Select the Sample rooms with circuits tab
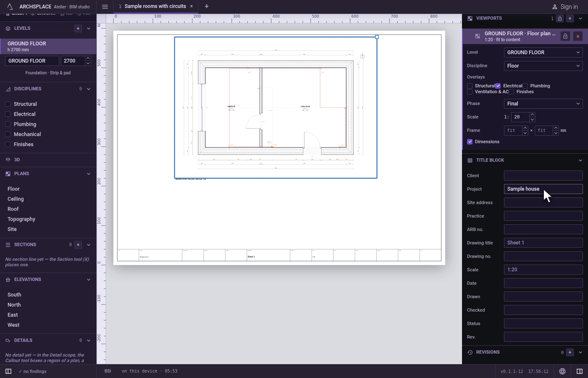 click(x=155, y=6)
